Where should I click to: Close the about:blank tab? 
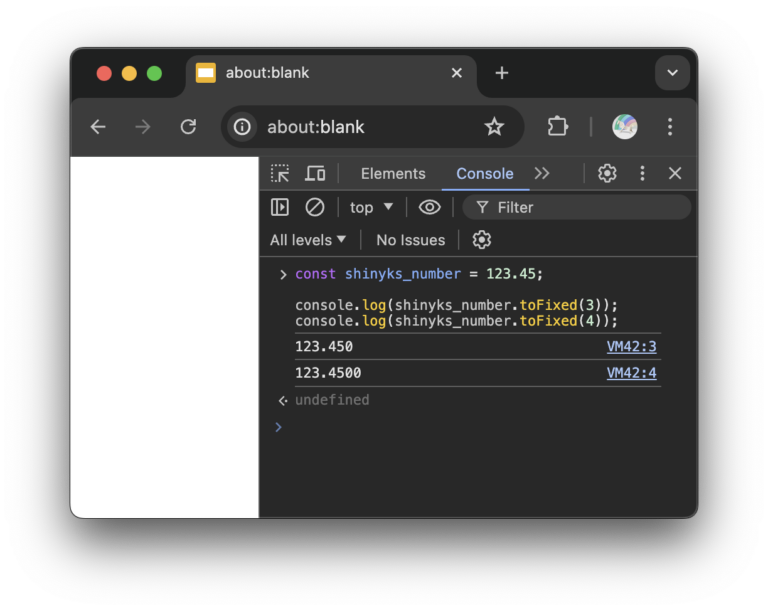pyautogui.click(x=456, y=73)
